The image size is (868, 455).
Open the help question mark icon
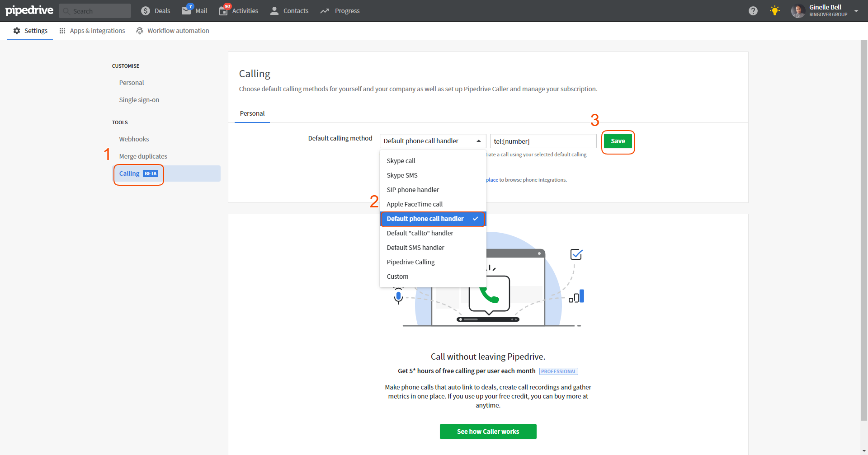(753, 11)
